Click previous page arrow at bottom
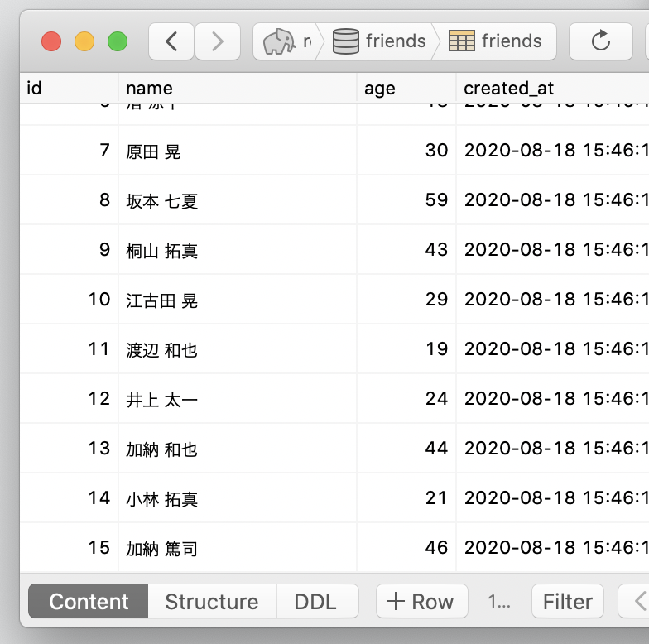 coord(634,601)
